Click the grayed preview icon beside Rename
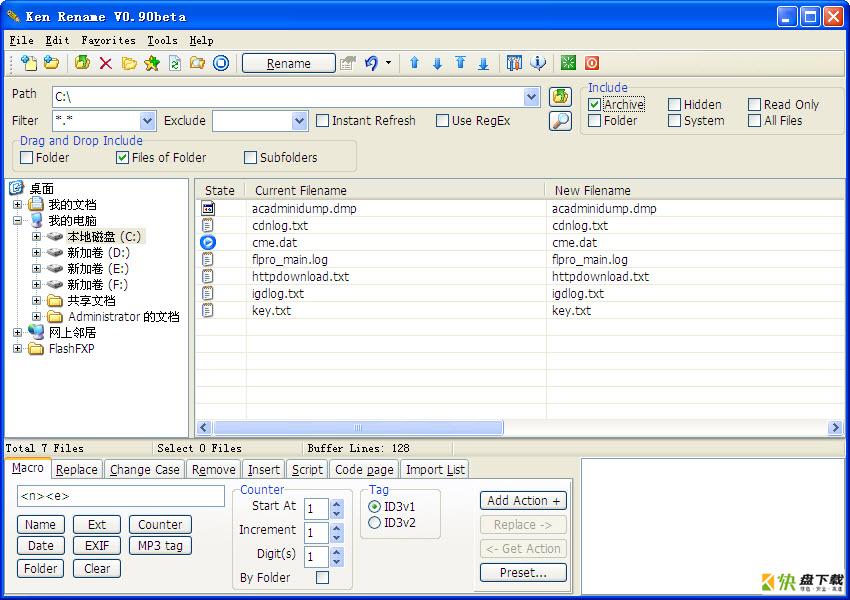Screen dimensions: 850x600 (x=347, y=63)
